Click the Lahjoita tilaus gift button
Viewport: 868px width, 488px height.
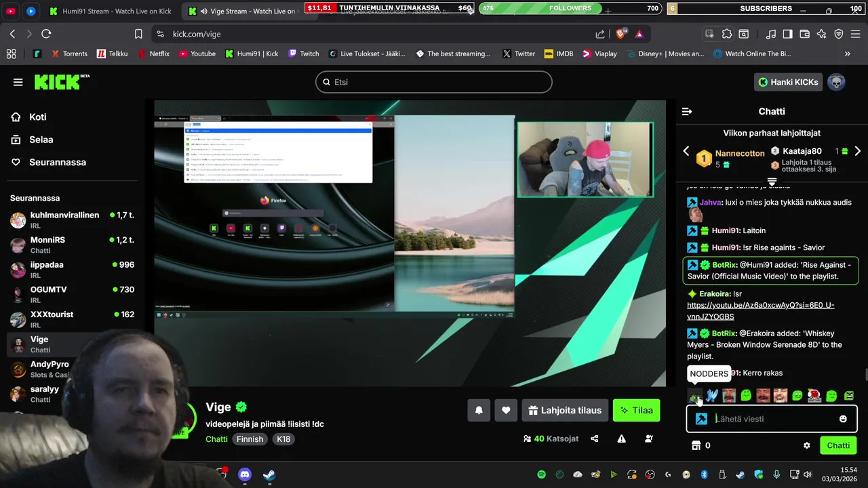pos(565,410)
